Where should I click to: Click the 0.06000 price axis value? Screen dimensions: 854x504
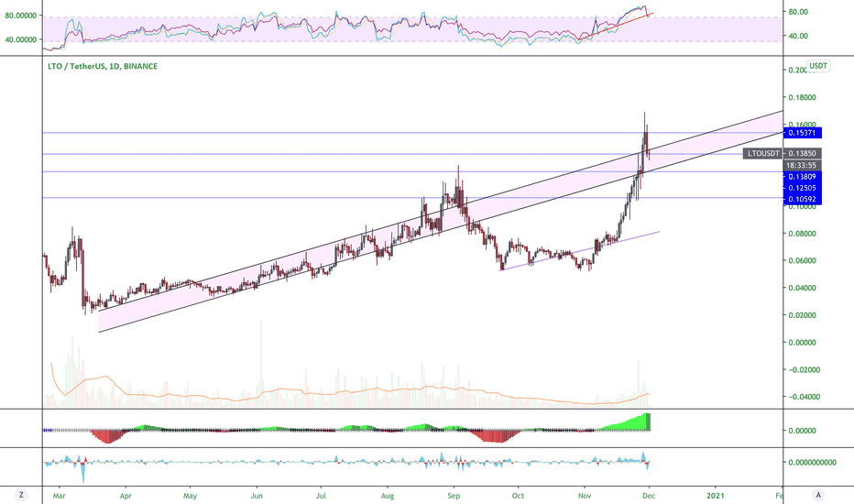coord(803,260)
